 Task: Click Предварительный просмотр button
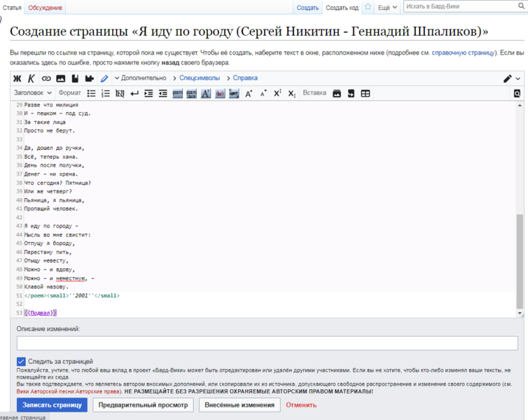coord(143,405)
